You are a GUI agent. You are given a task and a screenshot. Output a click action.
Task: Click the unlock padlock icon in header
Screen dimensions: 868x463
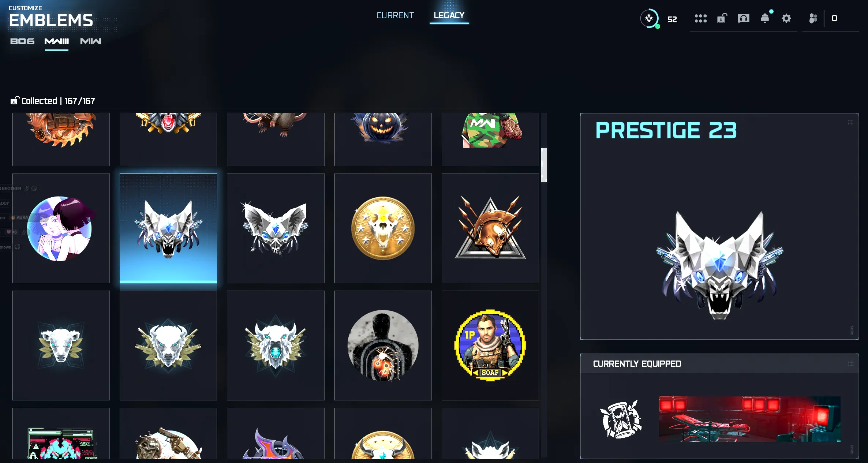click(x=722, y=18)
